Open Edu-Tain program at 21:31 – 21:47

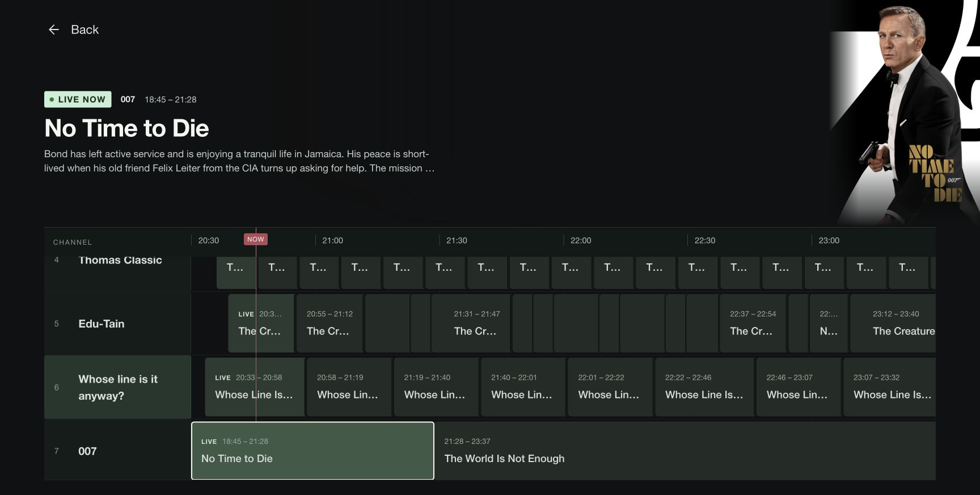point(471,323)
